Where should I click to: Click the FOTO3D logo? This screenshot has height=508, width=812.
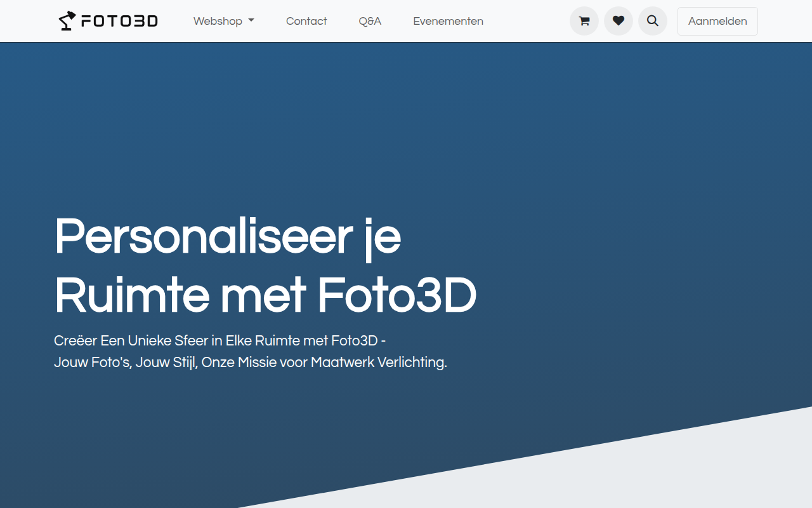pyautogui.click(x=108, y=21)
